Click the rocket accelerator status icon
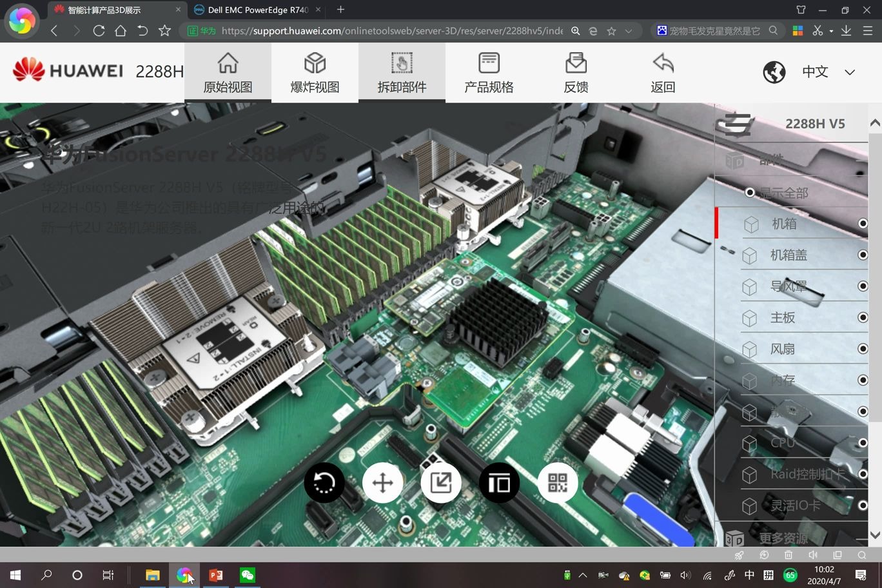Image resolution: width=882 pixels, height=588 pixels. coord(739,554)
